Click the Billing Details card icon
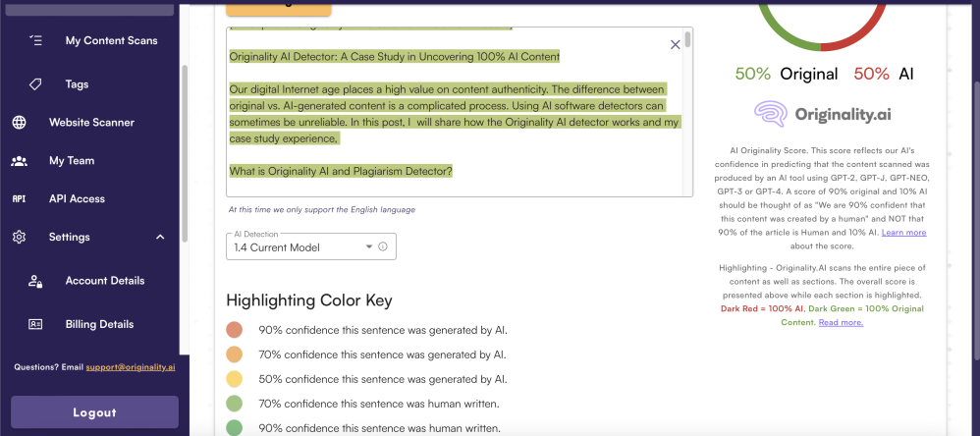 pos(35,324)
